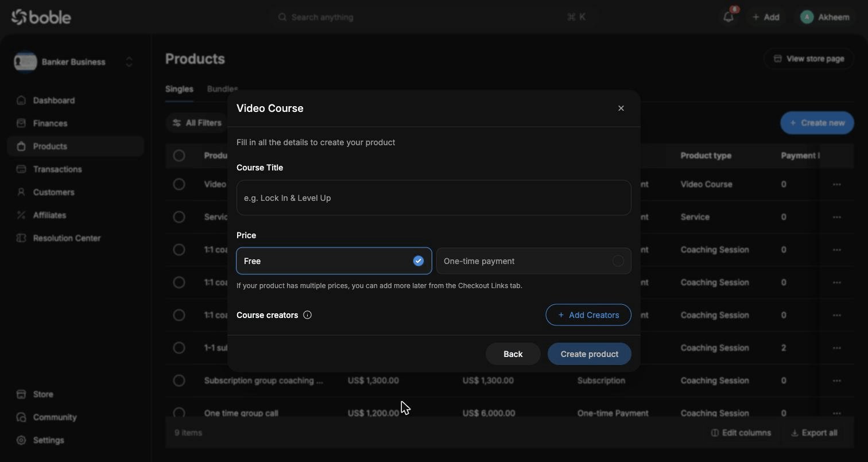Click the boble logo
The image size is (868, 462).
click(x=41, y=17)
